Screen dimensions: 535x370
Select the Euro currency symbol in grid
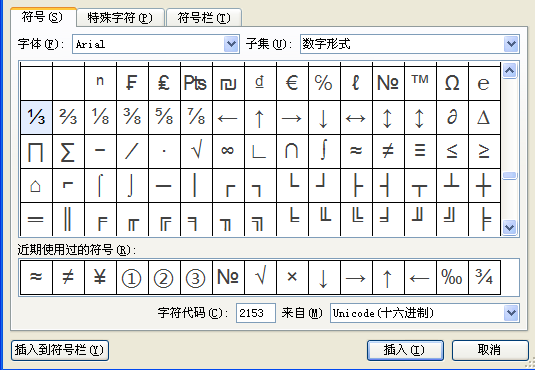[292, 83]
